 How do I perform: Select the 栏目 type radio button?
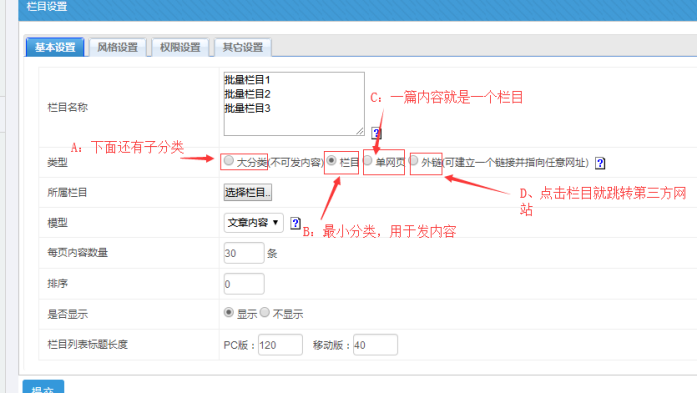[x=332, y=161]
